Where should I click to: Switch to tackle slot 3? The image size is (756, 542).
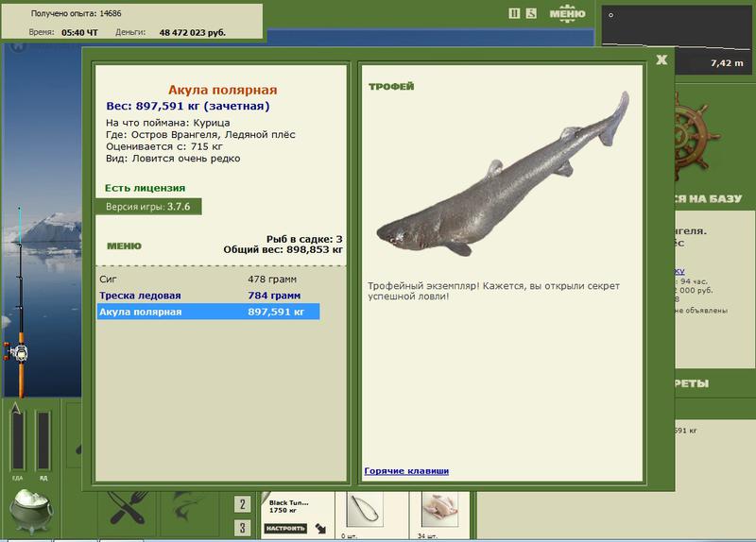tap(243, 528)
